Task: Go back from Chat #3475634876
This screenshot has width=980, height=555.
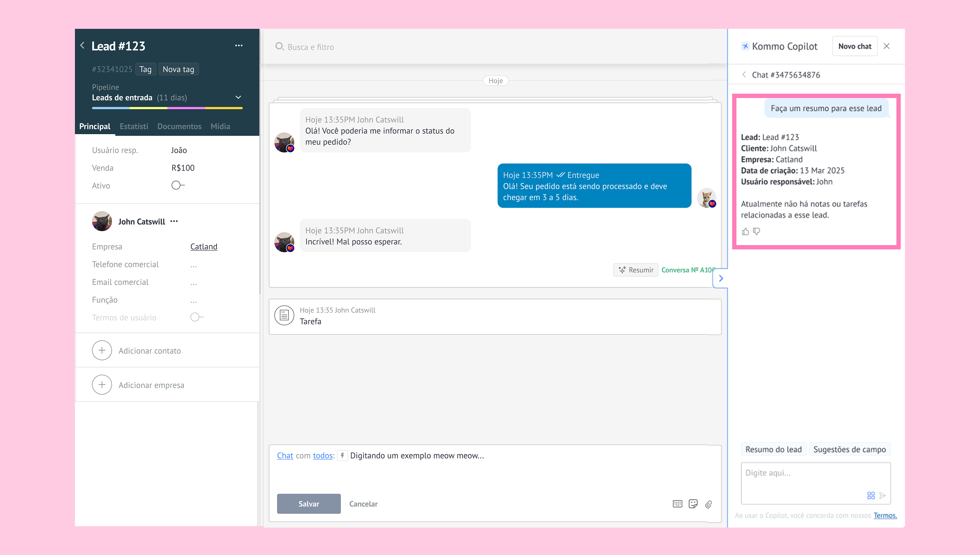Action: click(x=744, y=75)
